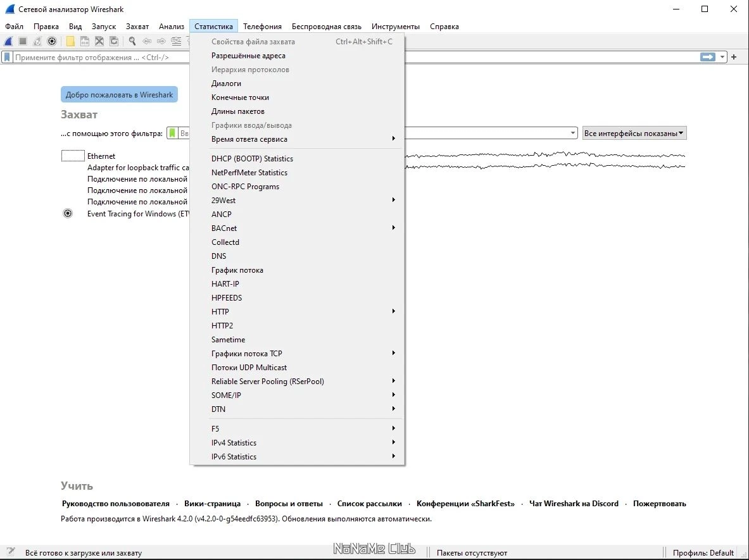Expand the IPv4 Statistics submenu

tap(297, 442)
